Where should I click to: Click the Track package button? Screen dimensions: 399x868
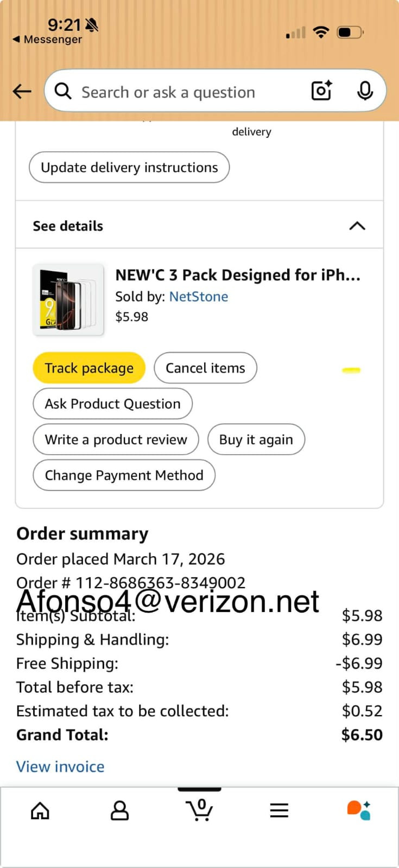[89, 368]
